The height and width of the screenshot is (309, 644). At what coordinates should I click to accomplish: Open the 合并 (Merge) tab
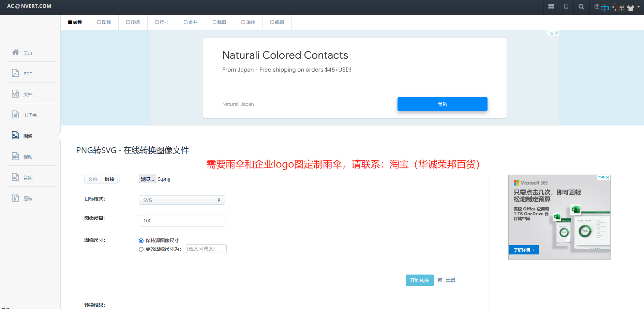(190, 22)
